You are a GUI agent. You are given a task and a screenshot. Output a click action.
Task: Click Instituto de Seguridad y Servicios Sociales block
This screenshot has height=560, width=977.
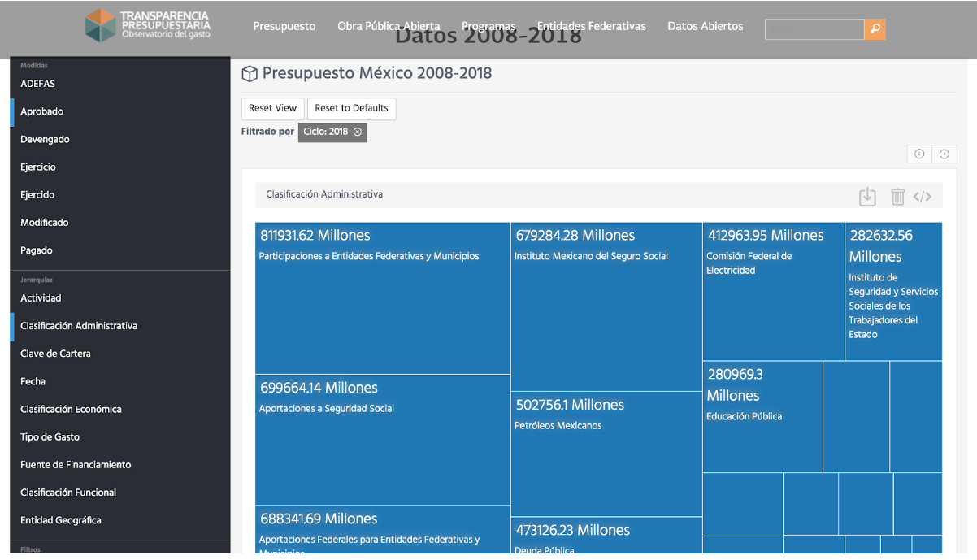click(x=894, y=291)
